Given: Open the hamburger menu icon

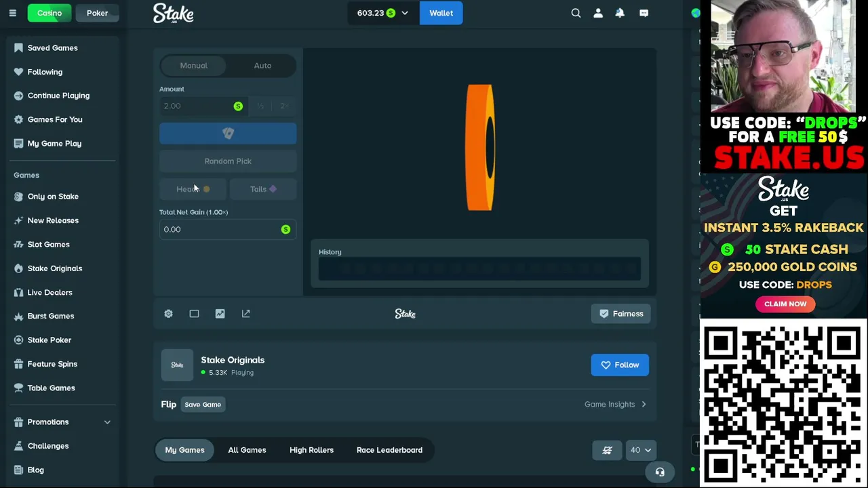Looking at the screenshot, I should click(12, 13).
